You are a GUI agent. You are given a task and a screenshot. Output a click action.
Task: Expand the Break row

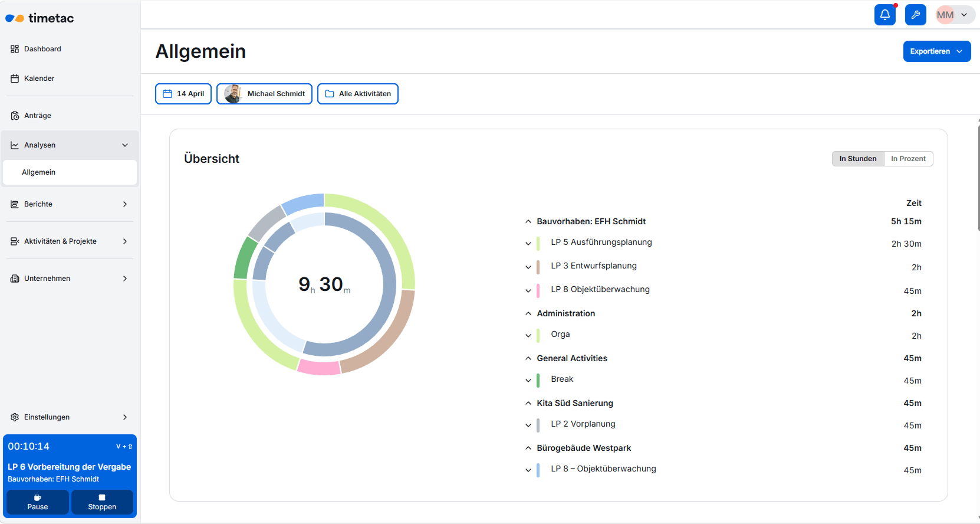[x=528, y=380]
